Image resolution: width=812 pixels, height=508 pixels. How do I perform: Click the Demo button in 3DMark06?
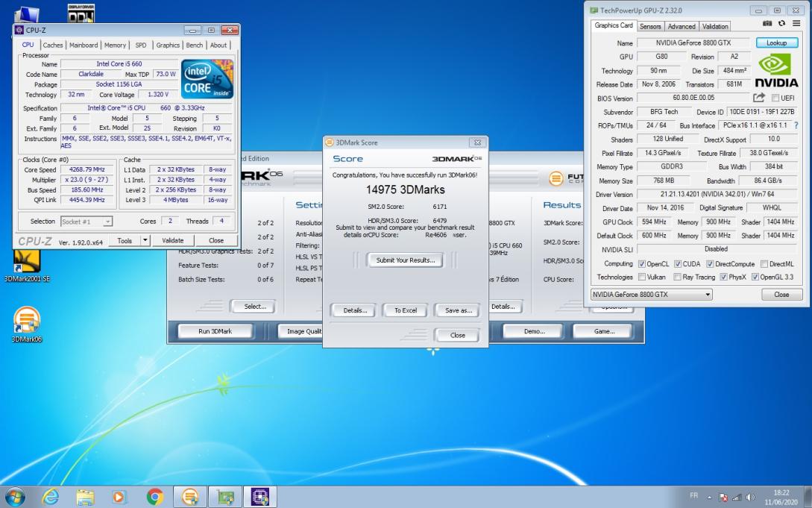pos(534,331)
